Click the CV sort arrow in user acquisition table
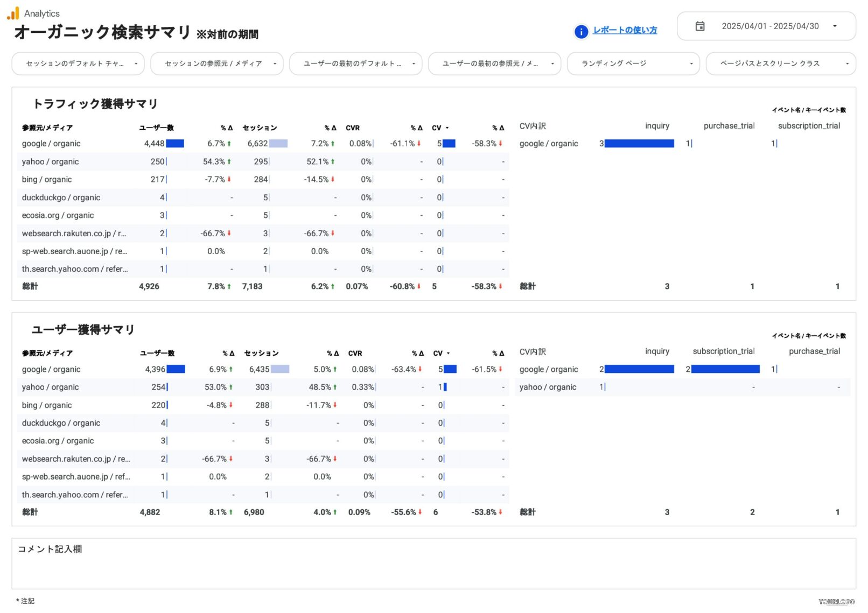 tap(448, 354)
